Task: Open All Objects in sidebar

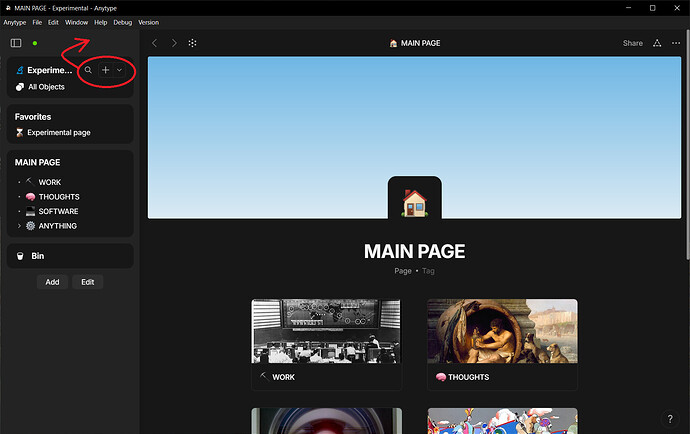Action: [x=46, y=87]
